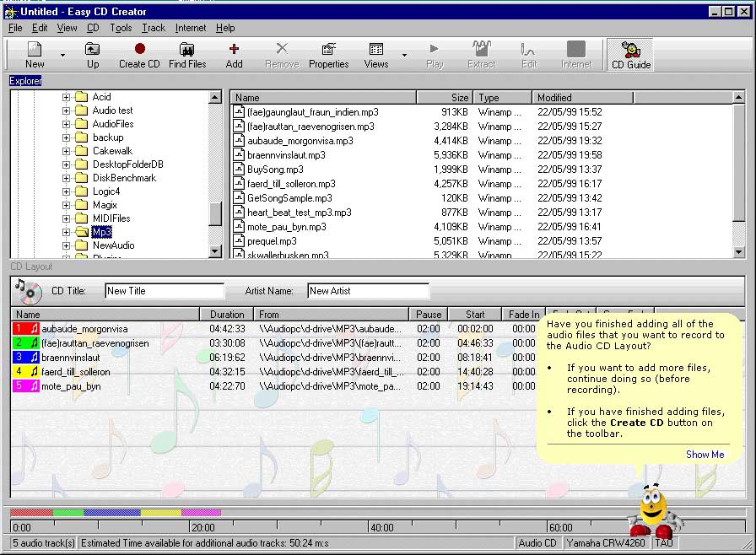
Task: Click the folder tree scroll down arrow
Action: [215, 251]
